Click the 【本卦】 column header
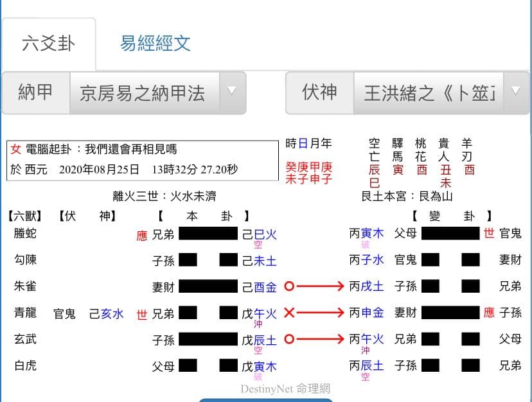Screen dimensions: 532x402 (204, 216)
